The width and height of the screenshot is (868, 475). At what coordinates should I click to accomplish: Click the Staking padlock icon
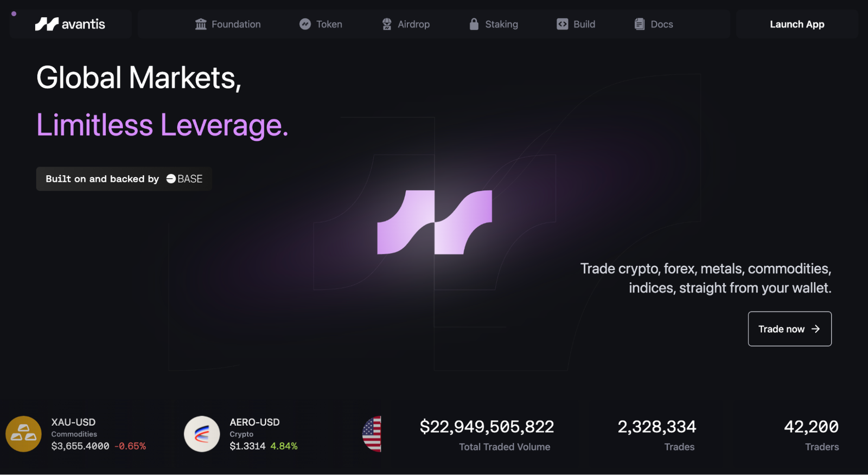[x=474, y=24]
